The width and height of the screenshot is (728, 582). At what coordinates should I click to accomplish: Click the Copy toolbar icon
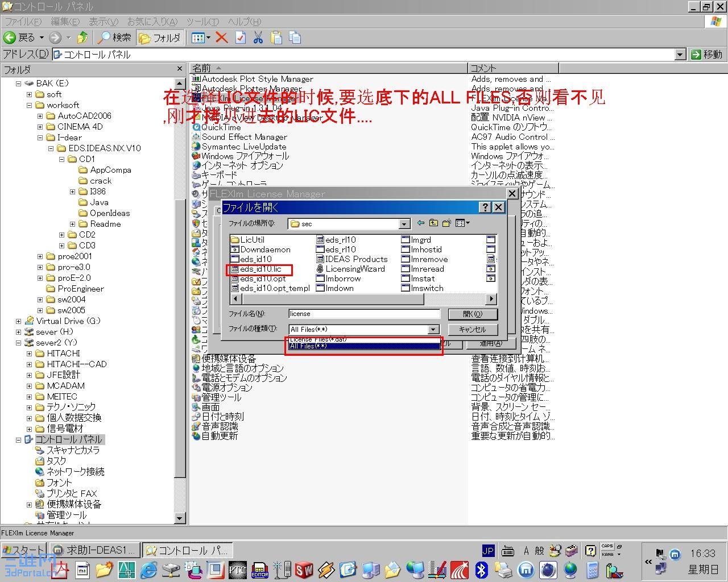pyautogui.click(x=295, y=38)
